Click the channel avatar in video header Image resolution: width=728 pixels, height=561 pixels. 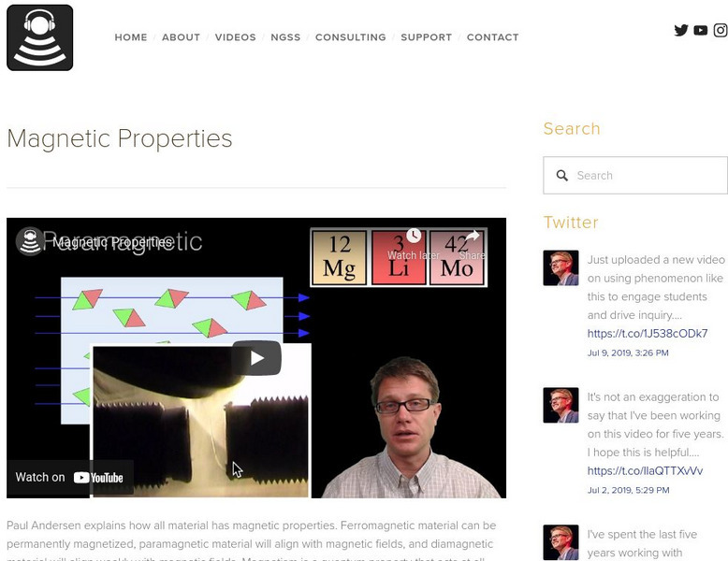click(30, 241)
